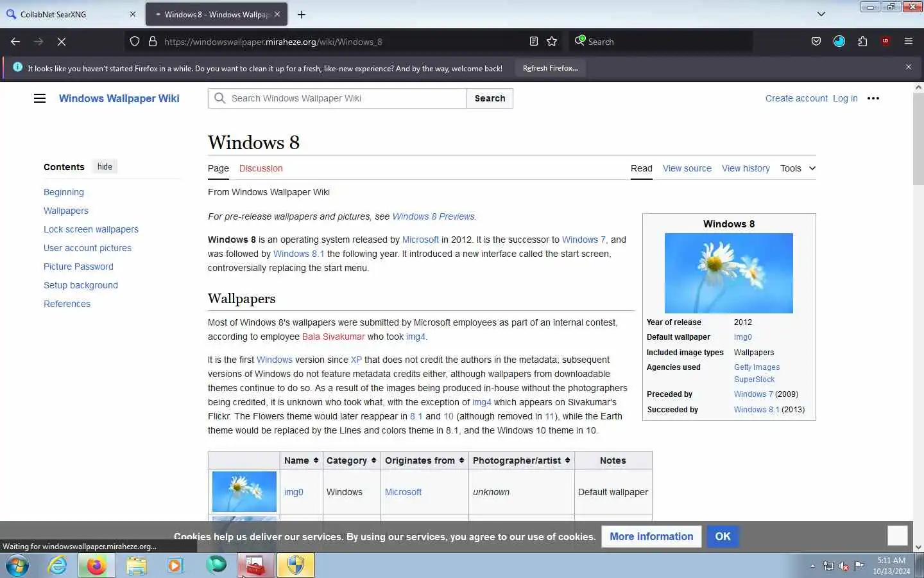
Task: Open SuperStock link in infobox
Action: coord(754,380)
